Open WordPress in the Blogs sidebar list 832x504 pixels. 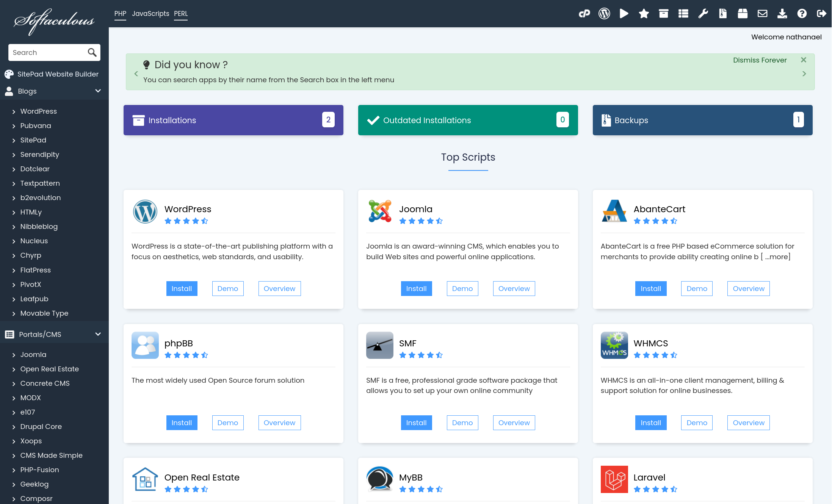tap(39, 111)
